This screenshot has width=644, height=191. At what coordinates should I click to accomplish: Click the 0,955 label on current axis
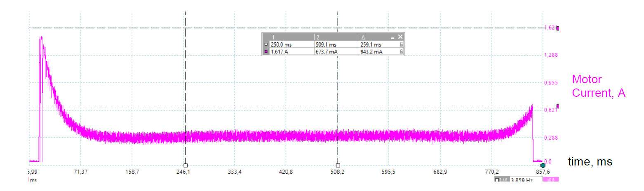[x=551, y=82]
